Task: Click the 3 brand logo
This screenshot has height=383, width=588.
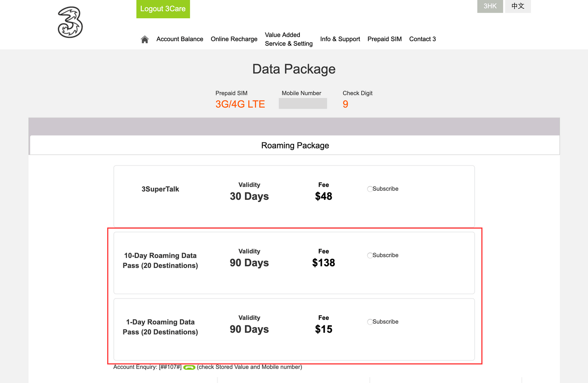Action: click(70, 22)
